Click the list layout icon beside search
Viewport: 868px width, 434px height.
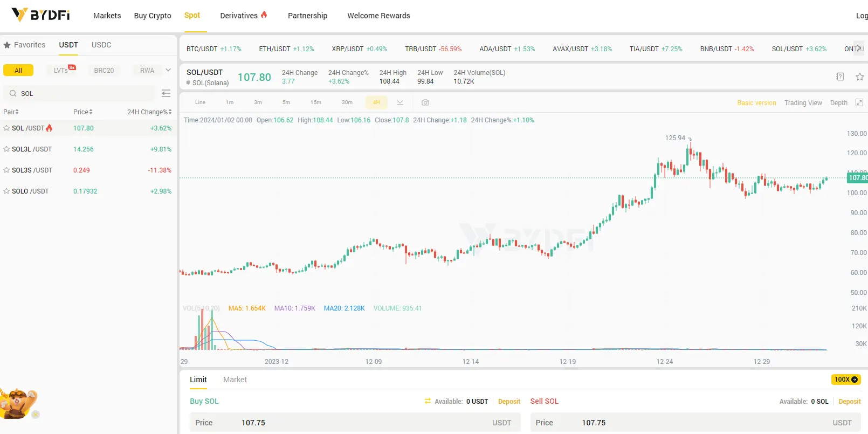(166, 94)
